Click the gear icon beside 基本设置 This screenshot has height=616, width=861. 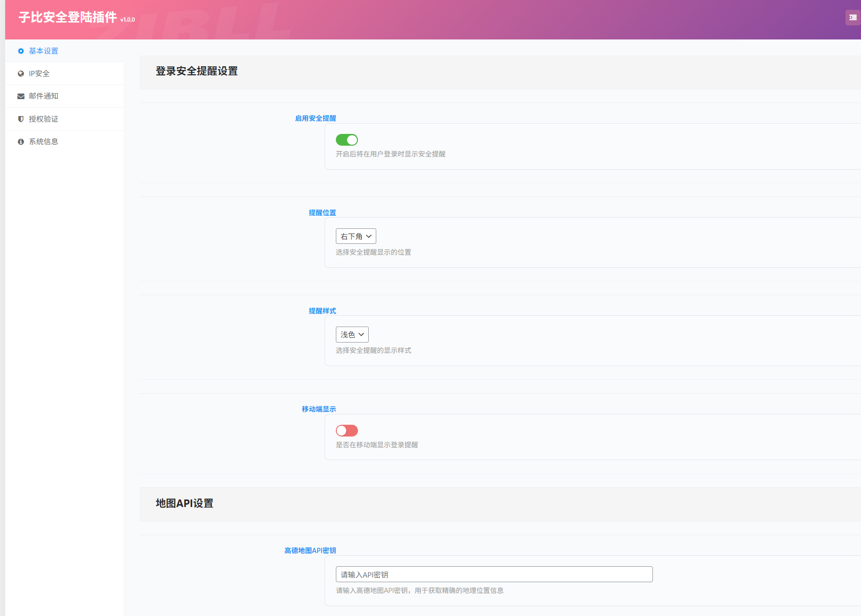click(21, 51)
